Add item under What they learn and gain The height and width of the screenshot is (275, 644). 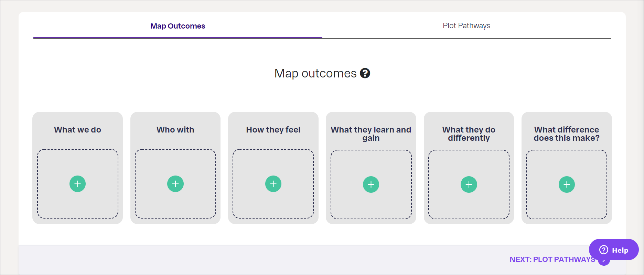[x=371, y=184]
